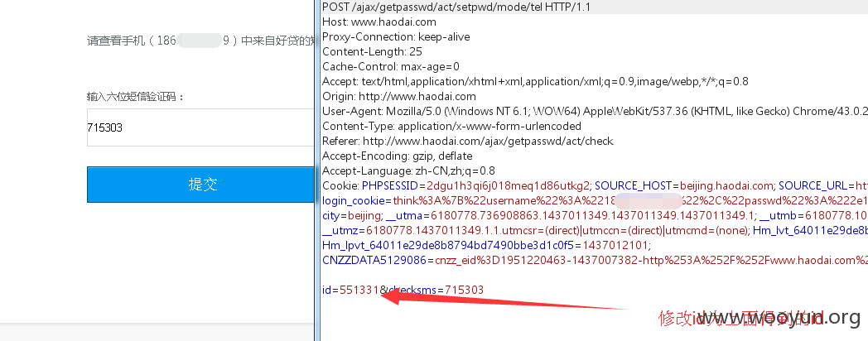868x341 pixels.
Task: Select the Hm_lpvt cookie line
Action: [486, 245]
